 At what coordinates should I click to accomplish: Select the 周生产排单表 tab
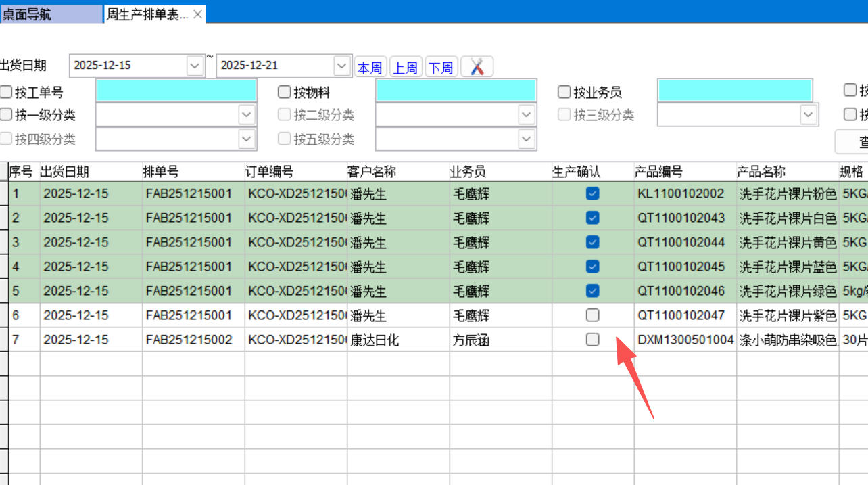(x=147, y=14)
